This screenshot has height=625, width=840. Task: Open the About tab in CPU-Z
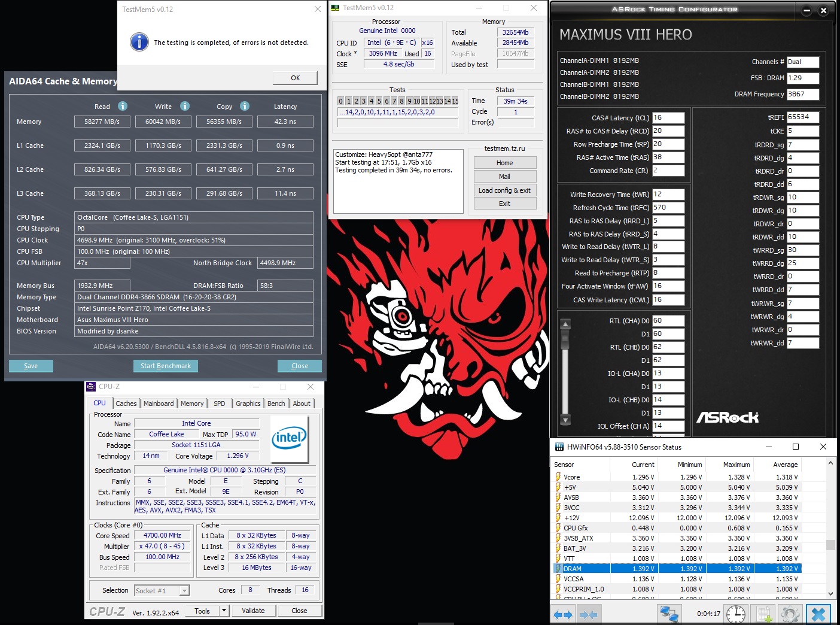pyautogui.click(x=302, y=403)
